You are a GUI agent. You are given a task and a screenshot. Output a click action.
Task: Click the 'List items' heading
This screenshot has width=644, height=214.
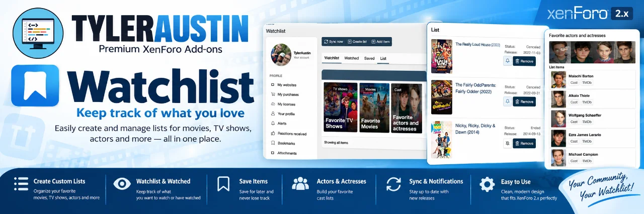557,67
